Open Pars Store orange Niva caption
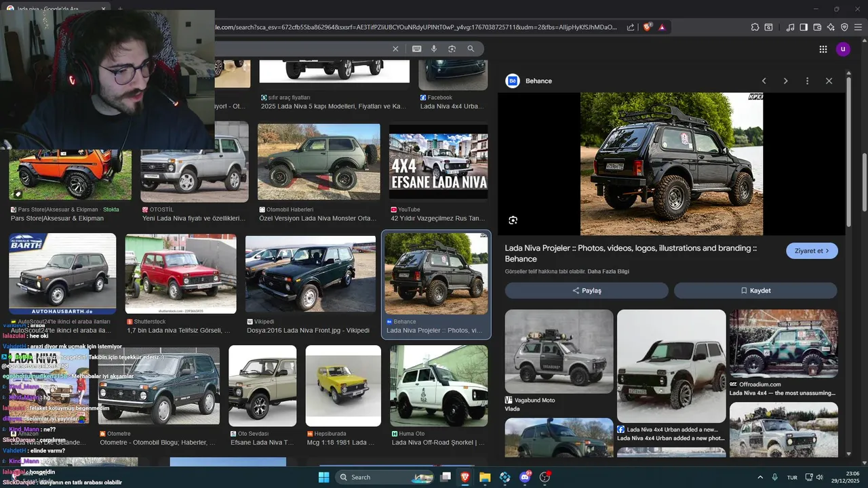The image size is (868, 488). (x=57, y=219)
